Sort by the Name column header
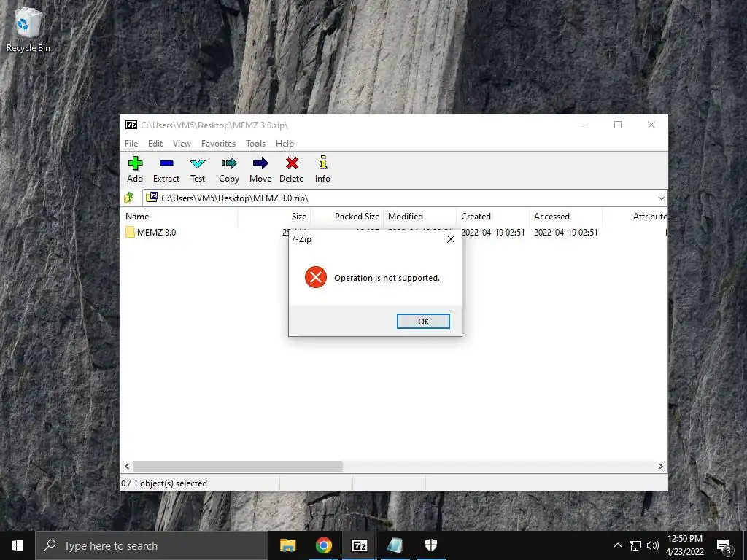Screen dimensions: 747x560 tap(179, 216)
